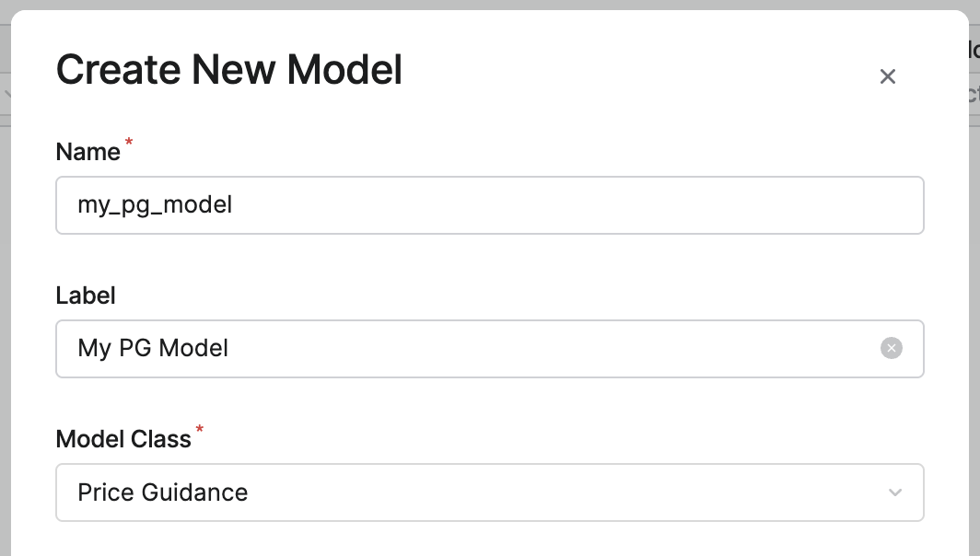Viewport: 980px width, 556px height.
Task: Expand Model Class using the chevron arrow
Action: point(895,492)
